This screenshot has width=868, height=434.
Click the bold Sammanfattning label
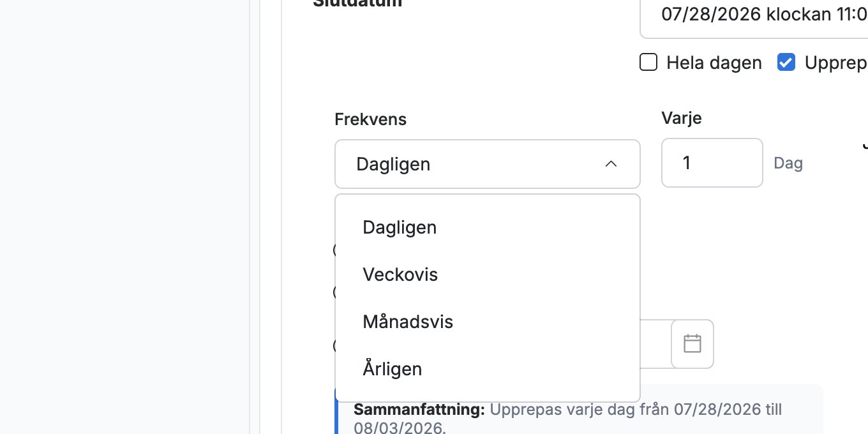pyautogui.click(x=419, y=409)
